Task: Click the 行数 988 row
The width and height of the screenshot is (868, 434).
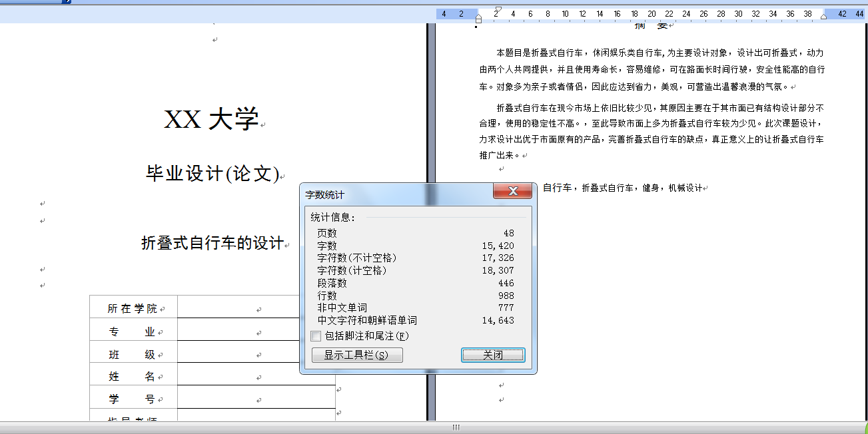Action: [x=416, y=296]
